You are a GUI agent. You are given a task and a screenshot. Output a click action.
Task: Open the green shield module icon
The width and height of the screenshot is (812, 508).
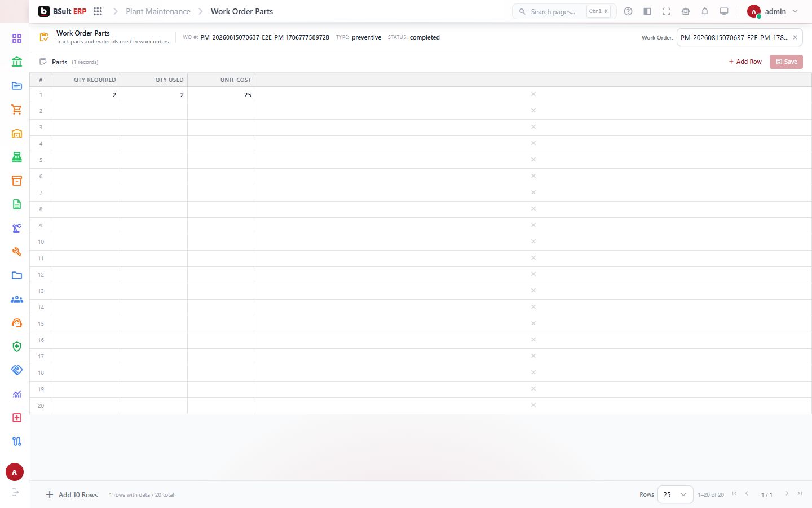[16, 347]
